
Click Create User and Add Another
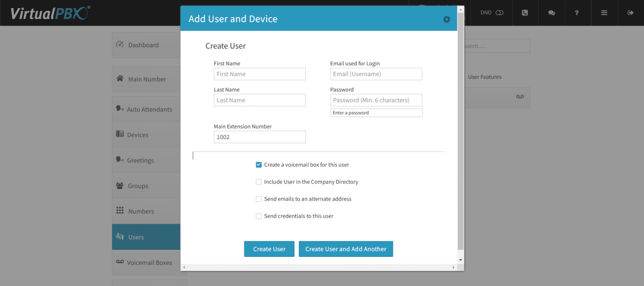click(346, 249)
